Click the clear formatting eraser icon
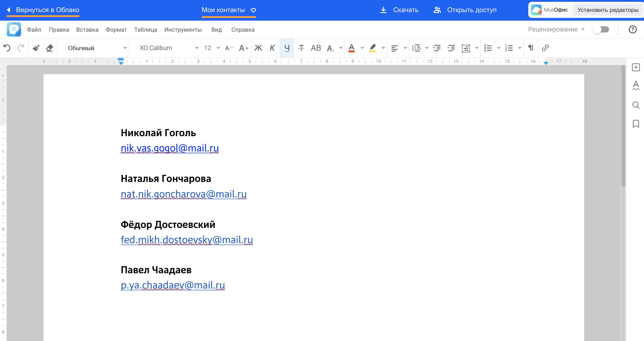The height and width of the screenshot is (341, 644). coord(50,48)
